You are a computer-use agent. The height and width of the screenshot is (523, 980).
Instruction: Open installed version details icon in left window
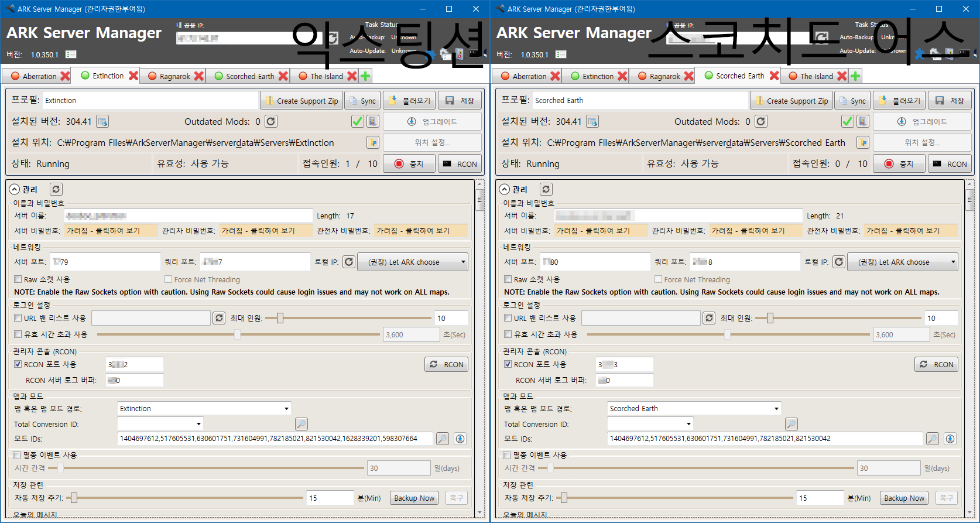tap(102, 121)
